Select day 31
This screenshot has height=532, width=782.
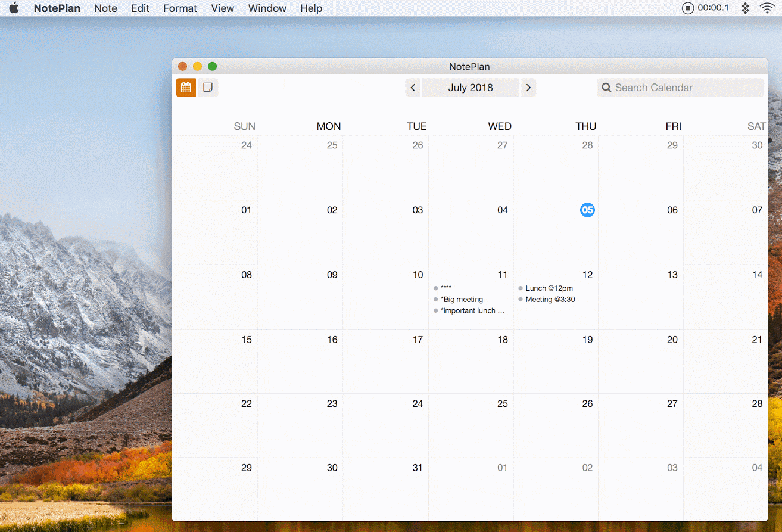coord(418,468)
